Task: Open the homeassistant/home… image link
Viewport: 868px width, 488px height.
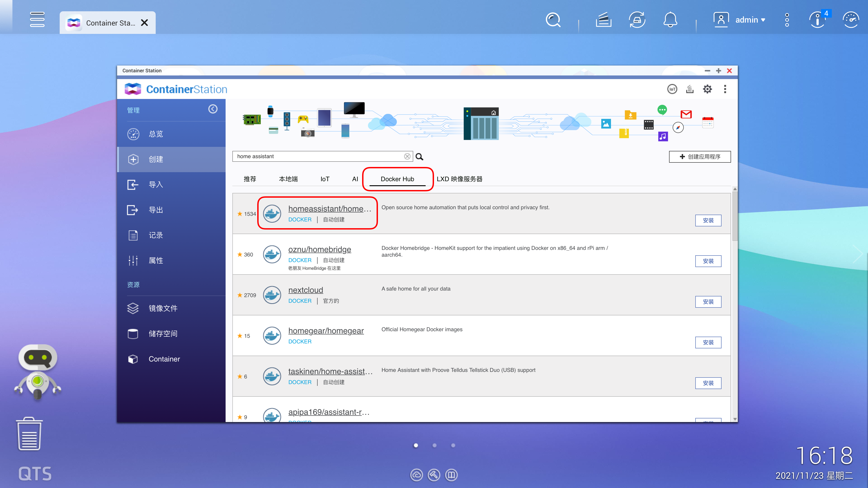Action: click(330, 209)
